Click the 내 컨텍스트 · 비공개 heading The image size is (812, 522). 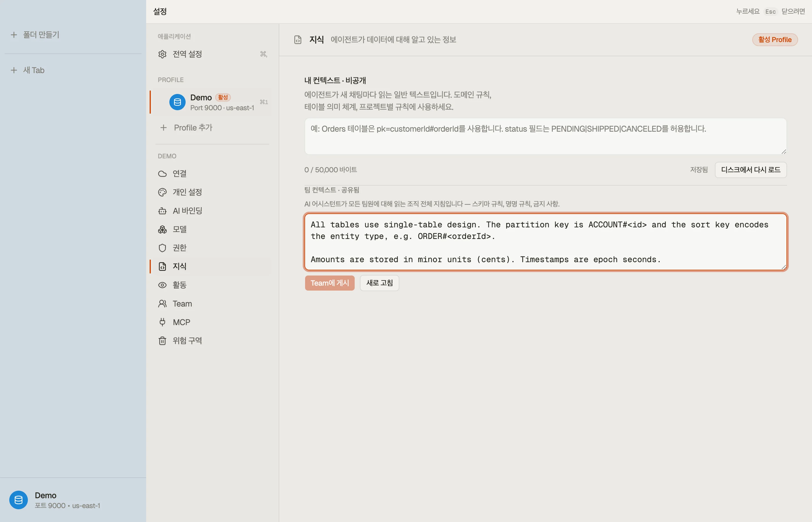click(x=335, y=81)
